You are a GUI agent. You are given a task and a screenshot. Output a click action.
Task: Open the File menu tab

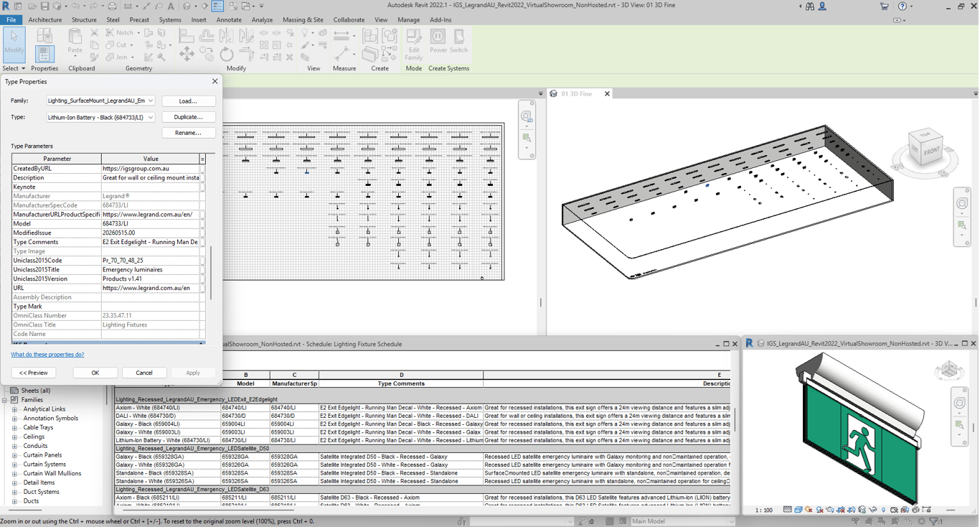(x=11, y=20)
